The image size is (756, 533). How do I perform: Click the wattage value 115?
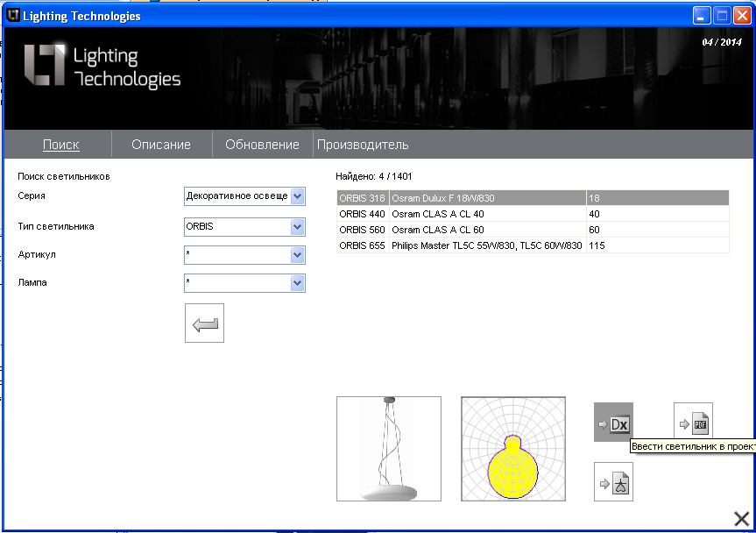(658, 245)
